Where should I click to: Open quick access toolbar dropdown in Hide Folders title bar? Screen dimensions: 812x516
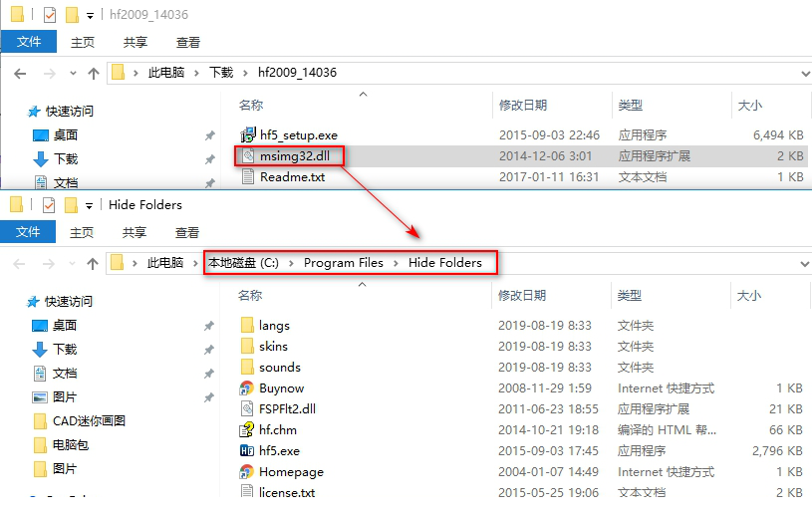[89, 206]
